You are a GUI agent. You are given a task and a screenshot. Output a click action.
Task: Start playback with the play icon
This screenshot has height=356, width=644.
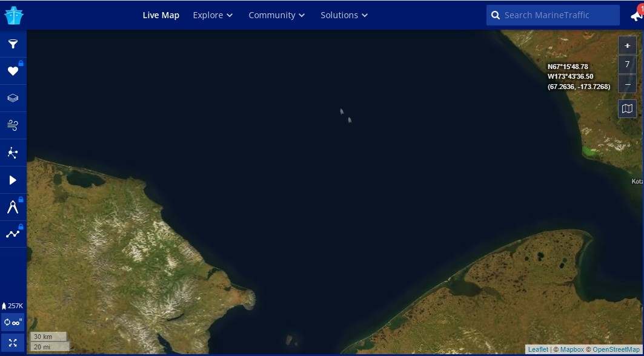[x=13, y=180]
